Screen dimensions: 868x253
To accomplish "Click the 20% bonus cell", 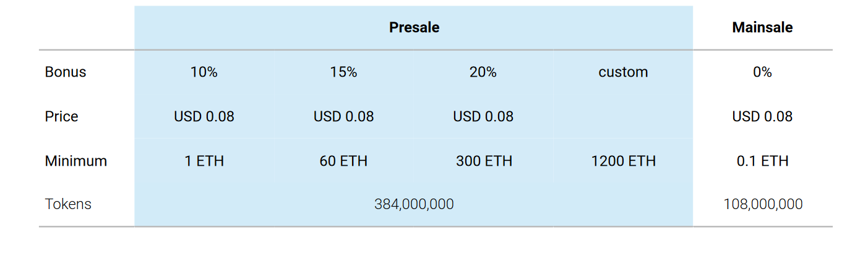I will [x=483, y=72].
